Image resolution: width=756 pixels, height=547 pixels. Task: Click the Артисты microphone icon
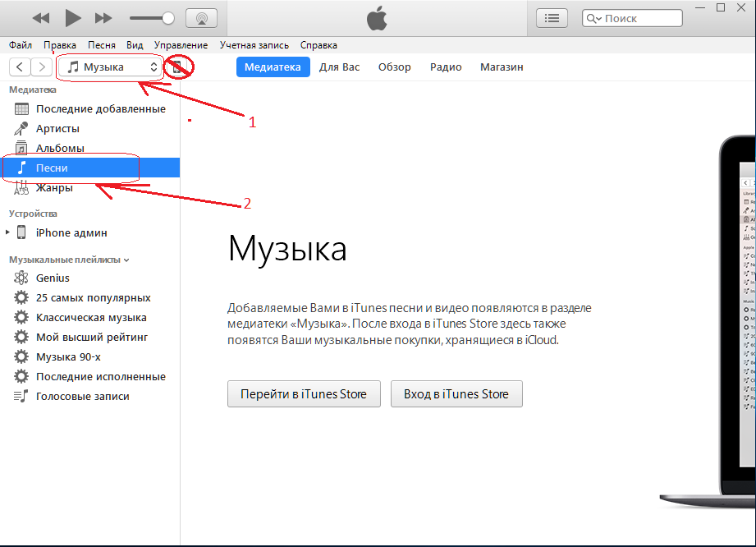tap(21, 129)
